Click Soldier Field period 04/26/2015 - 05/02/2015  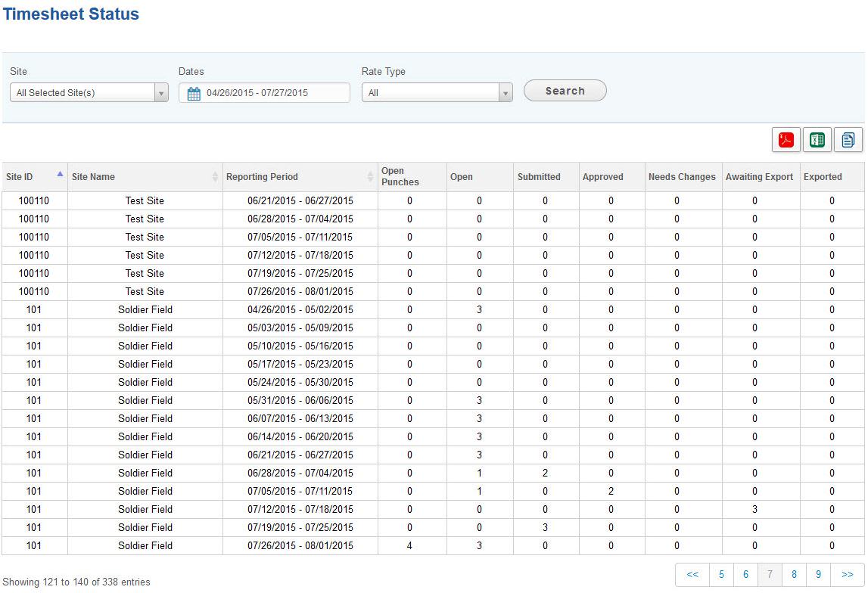300,310
